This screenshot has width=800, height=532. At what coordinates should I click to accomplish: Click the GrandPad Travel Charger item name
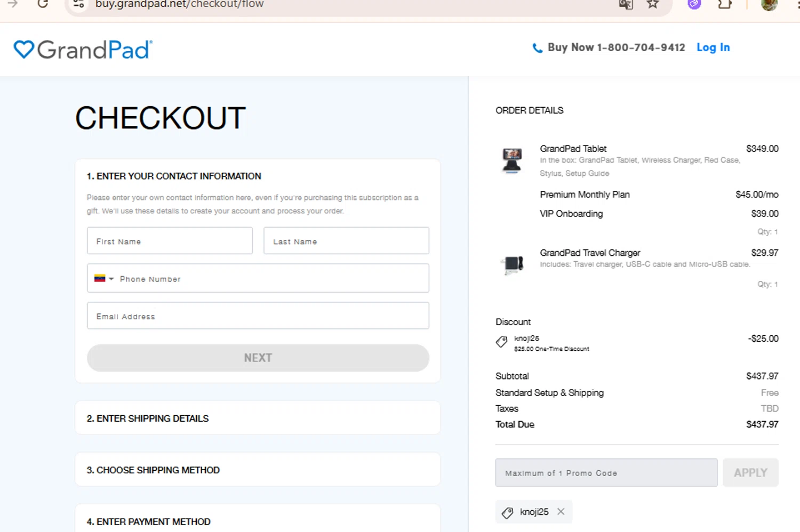coord(590,253)
